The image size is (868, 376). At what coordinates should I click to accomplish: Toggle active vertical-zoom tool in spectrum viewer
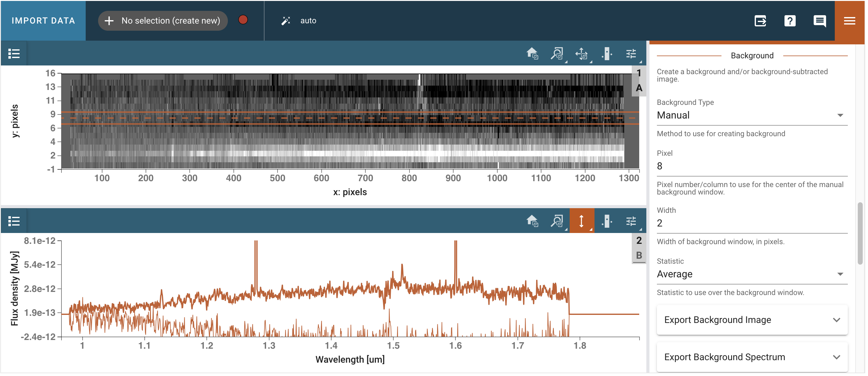[581, 221]
